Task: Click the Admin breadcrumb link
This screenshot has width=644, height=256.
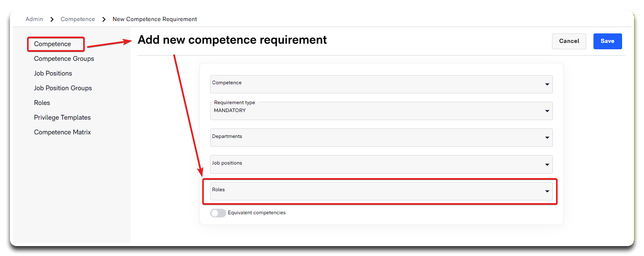Action: coord(34,19)
